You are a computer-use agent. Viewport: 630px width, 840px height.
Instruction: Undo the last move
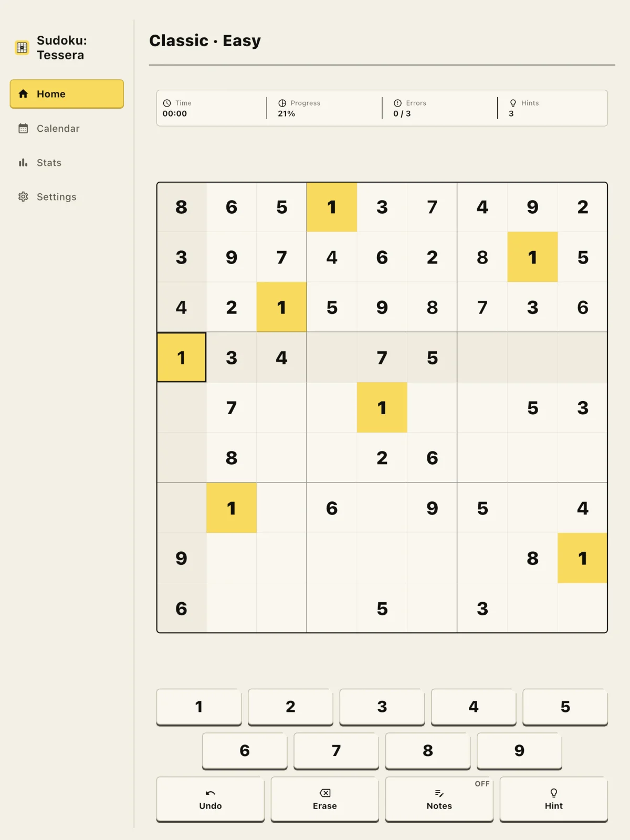point(211,799)
